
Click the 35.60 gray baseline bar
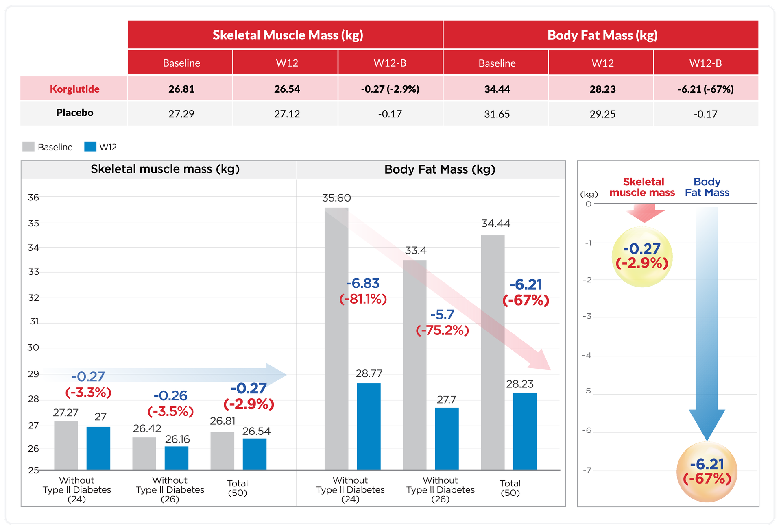pyautogui.click(x=336, y=338)
